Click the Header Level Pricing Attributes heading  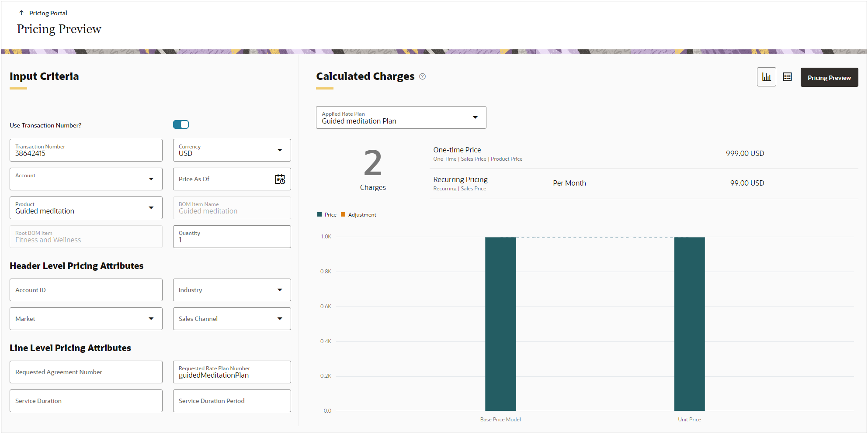76,266
